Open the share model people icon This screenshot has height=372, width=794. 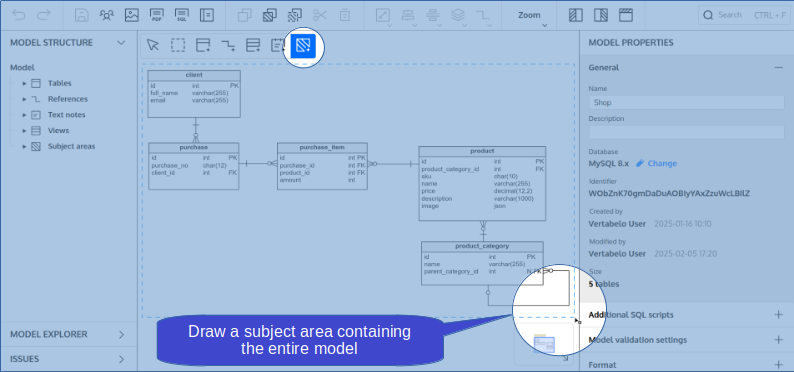click(x=107, y=15)
